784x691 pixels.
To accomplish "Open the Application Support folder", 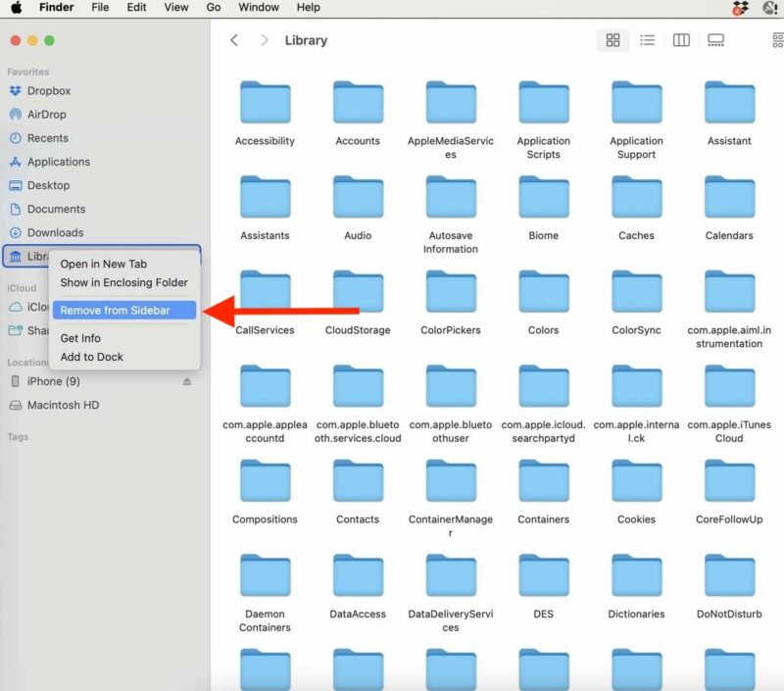I will [636, 102].
